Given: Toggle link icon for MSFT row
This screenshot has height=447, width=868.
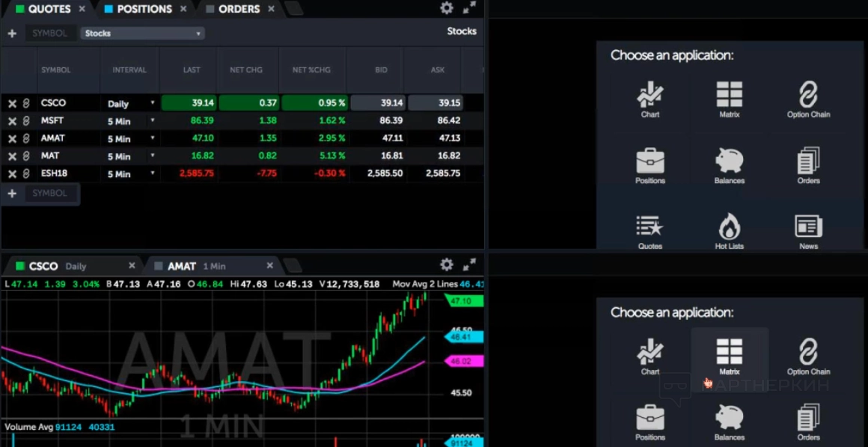Looking at the screenshot, I should (26, 121).
